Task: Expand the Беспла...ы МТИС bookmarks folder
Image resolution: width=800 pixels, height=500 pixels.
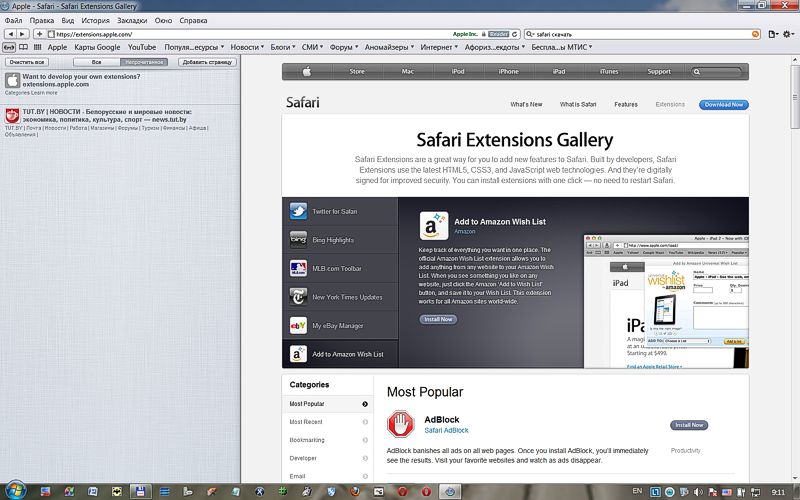Action: coord(562,47)
